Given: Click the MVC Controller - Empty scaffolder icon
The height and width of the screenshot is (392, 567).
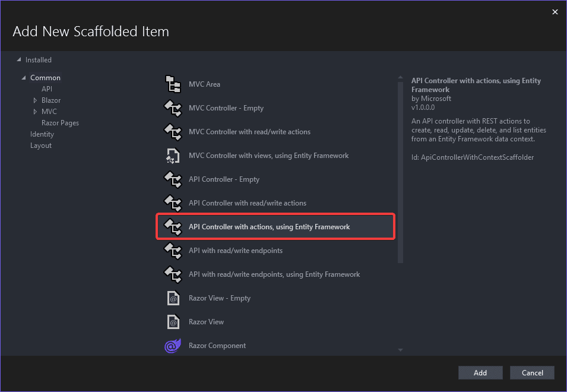Looking at the screenshot, I should (172, 108).
